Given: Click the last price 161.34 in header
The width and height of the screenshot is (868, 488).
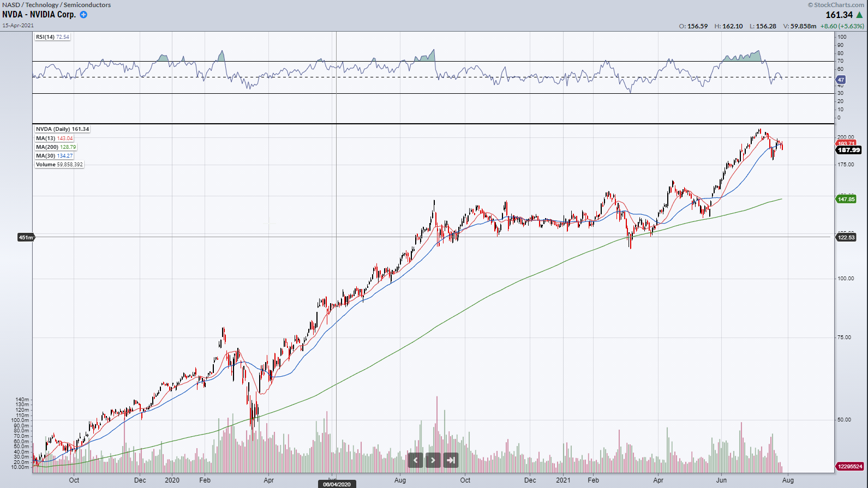Looking at the screenshot, I should [x=839, y=15].
